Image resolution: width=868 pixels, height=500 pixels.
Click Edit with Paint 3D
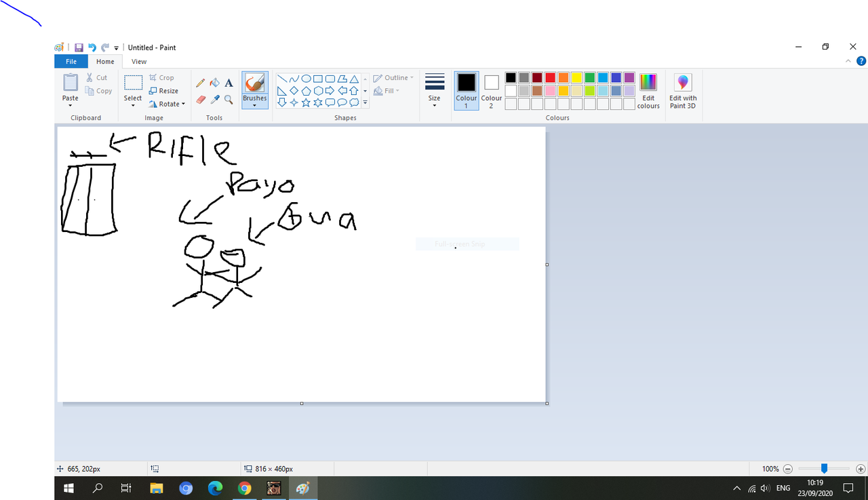pyautogui.click(x=683, y=91)
